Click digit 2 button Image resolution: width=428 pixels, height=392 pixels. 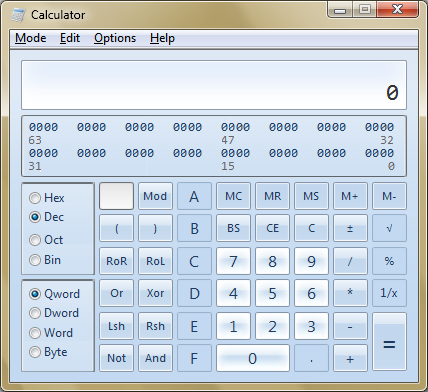click(x=272, y=326)
